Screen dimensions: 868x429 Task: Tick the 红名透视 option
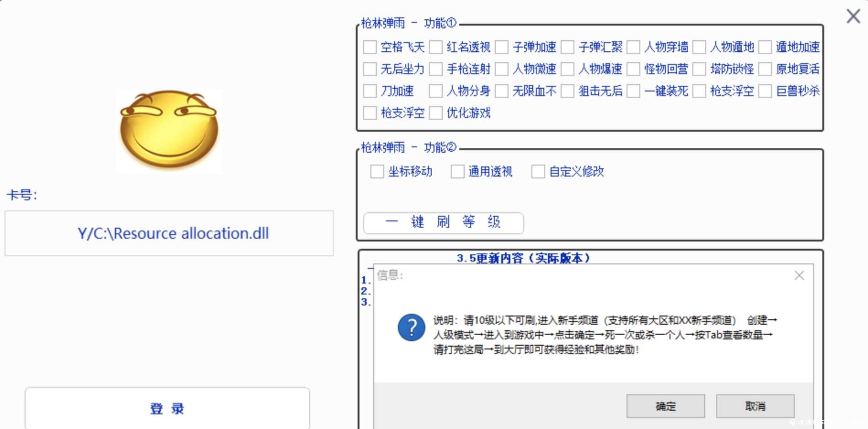(x=435, y=47)
